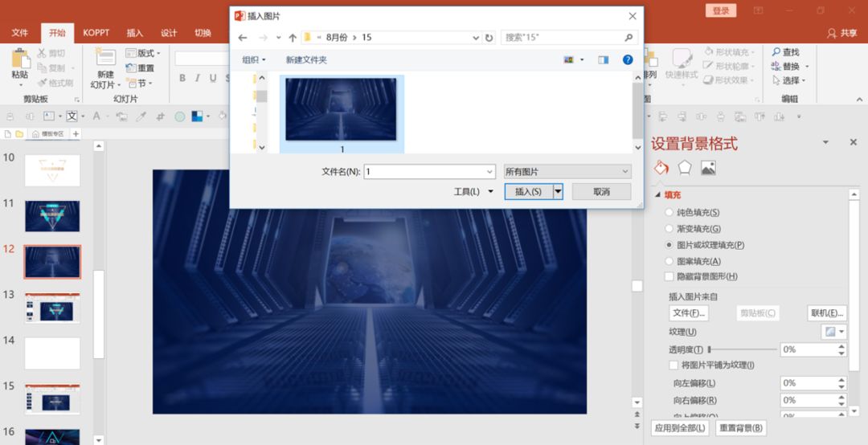The height and width of the screenshot is (445, 868).
Task: Switch to the KOPPT ribbon tab
Action: coord(96,33)
